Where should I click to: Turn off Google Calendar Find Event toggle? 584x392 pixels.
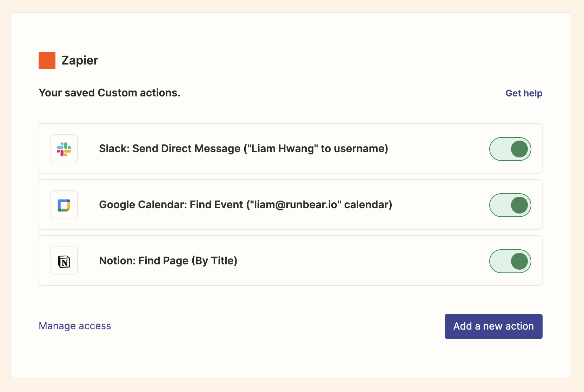pyautogui.click(x=510, y=205)
